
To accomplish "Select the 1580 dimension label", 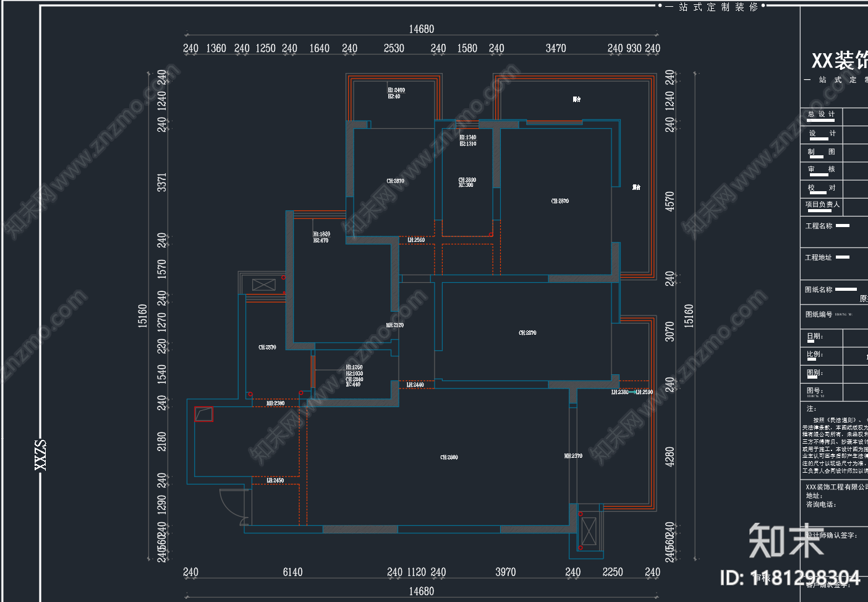I will pyautogui.click(x=467, y=48).
